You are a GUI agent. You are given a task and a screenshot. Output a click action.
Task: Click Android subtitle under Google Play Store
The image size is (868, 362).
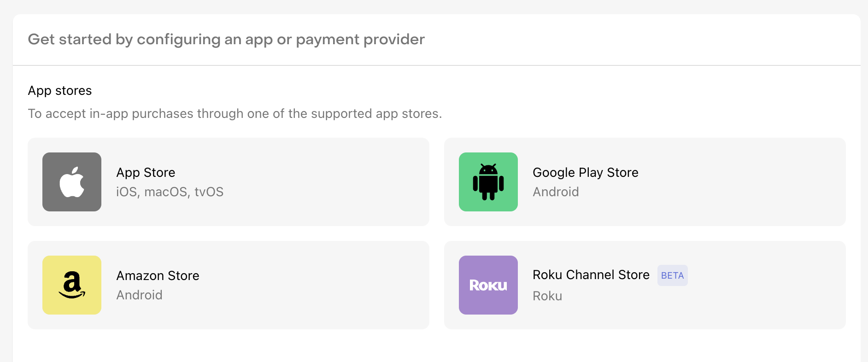click(556, 192)
